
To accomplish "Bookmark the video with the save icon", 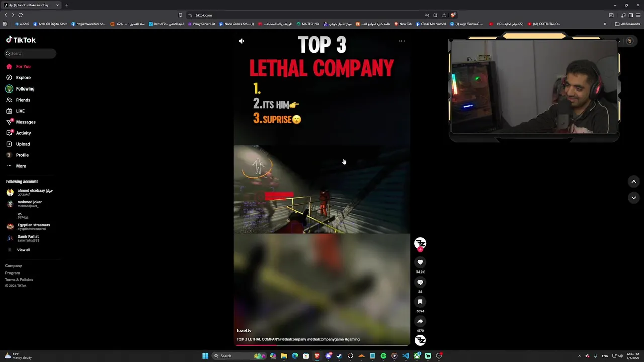I will [x=420, y=302].
